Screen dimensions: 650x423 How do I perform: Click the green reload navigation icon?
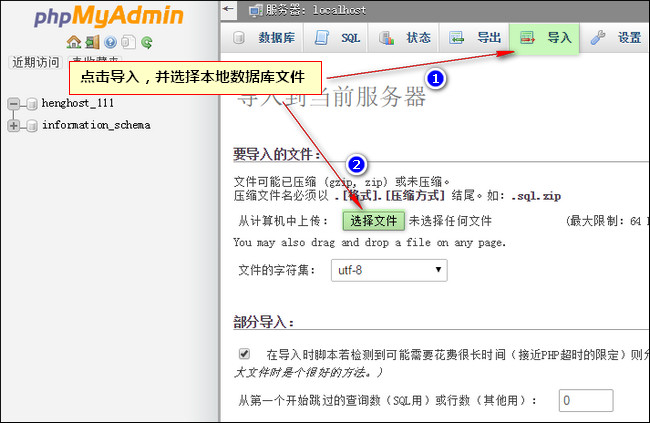pos(147,42)
